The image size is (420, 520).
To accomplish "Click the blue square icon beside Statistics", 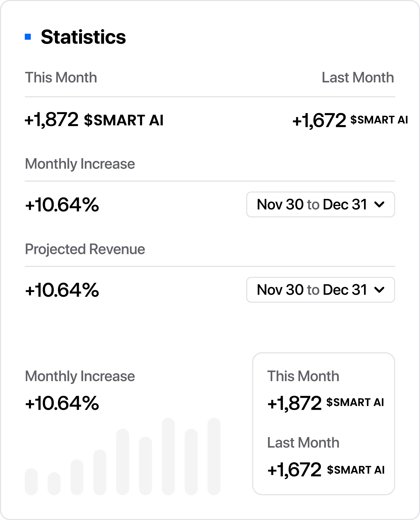I will 28,37.
